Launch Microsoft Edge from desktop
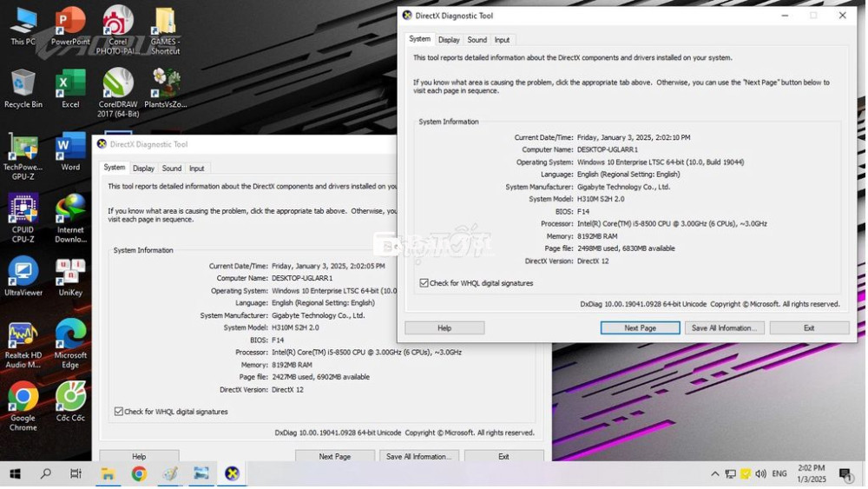This screenshot has width=868, height=489. 70,345
